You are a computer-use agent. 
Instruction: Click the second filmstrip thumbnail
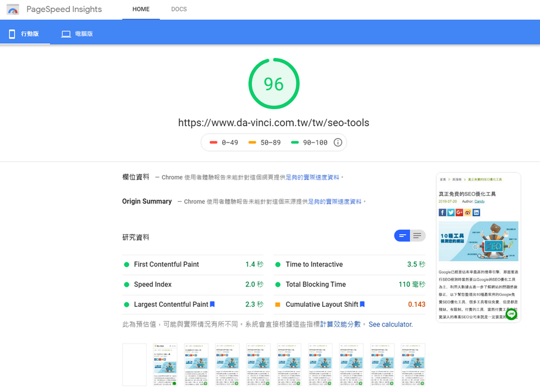click(x=165, y=365)
